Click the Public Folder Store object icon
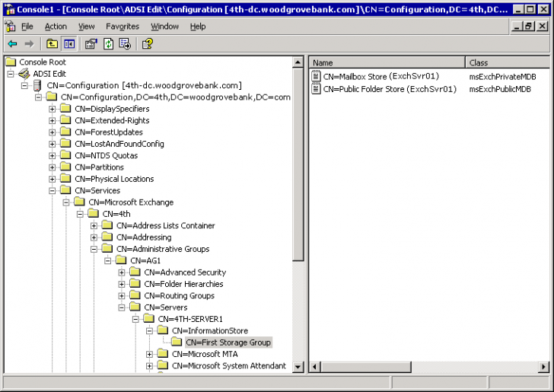 pos(316,88)
